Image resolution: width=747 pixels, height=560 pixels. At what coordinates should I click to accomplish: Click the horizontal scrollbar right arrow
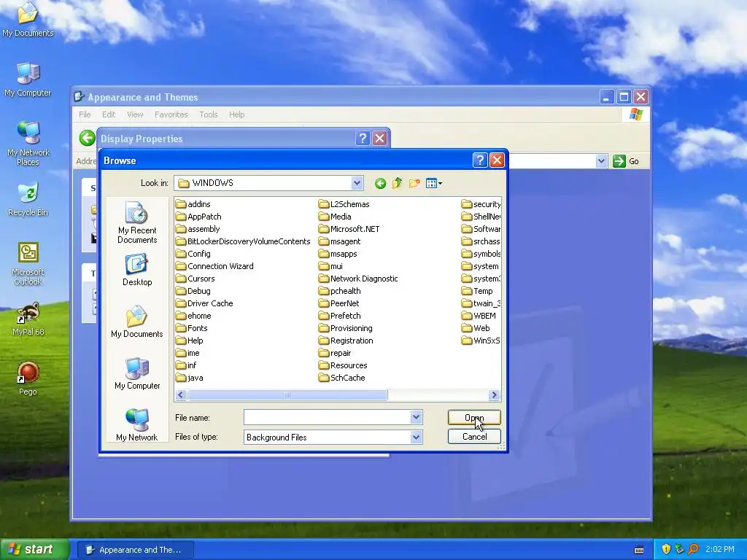click(494, 394)
